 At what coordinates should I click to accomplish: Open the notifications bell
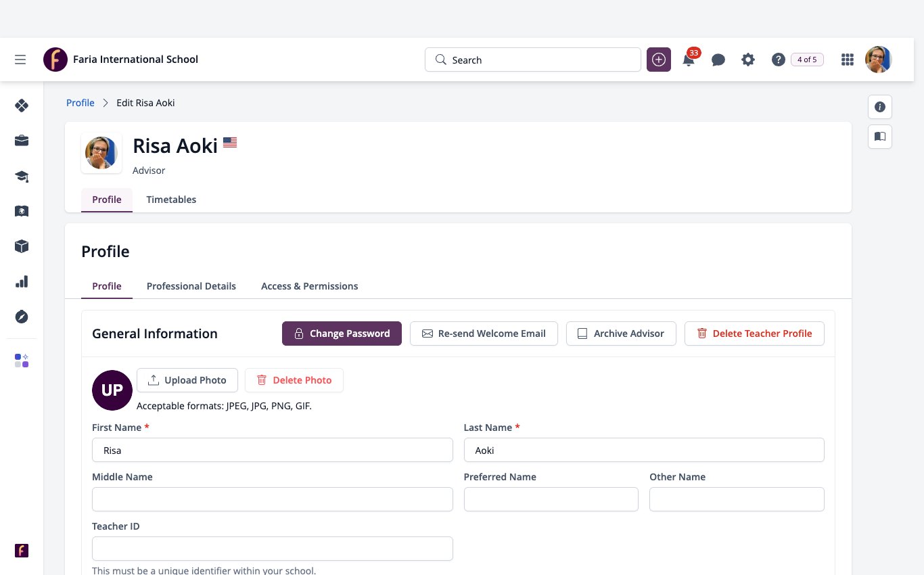(x=689, y=60)
